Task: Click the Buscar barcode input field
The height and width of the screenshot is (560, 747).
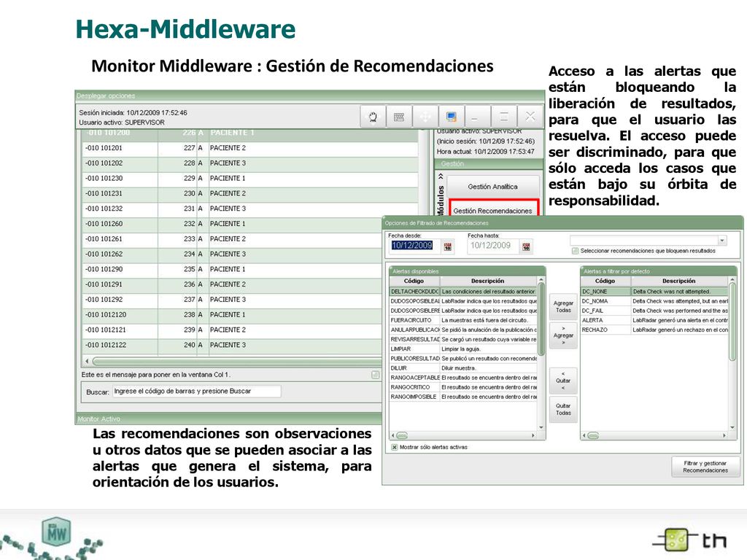Action: (196, 392)
